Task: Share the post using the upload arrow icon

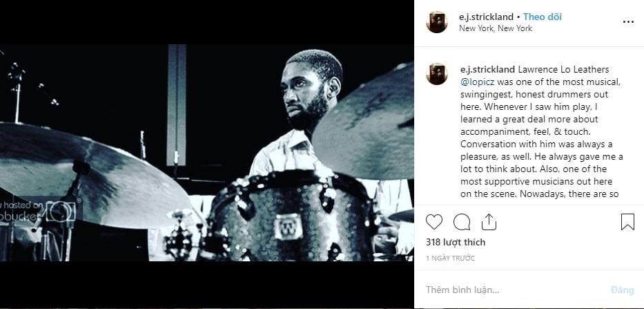Action: pos(489,222)
